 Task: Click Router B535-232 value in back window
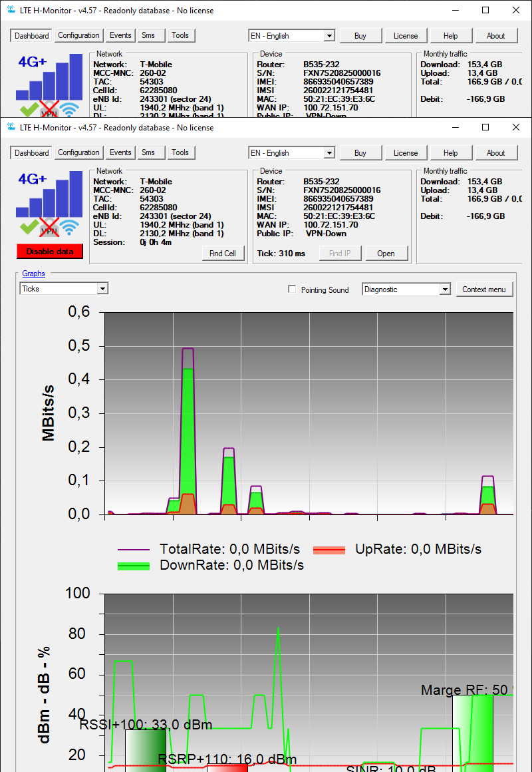point(321,65)
